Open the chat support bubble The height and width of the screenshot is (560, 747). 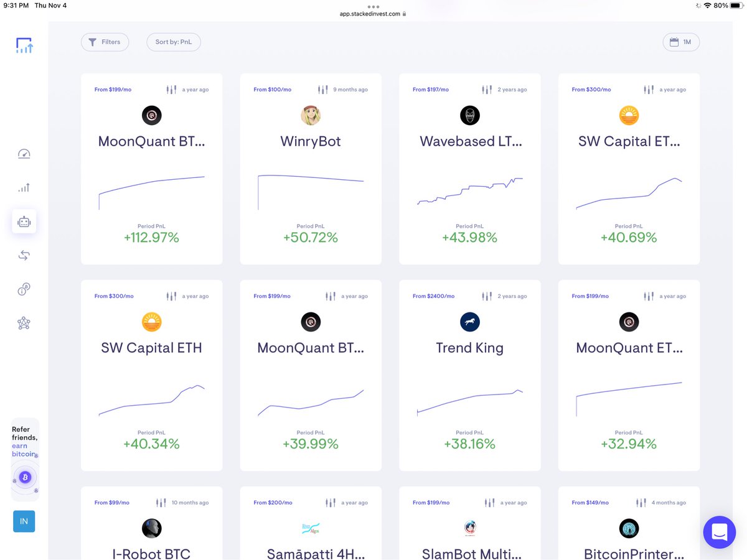720,532
